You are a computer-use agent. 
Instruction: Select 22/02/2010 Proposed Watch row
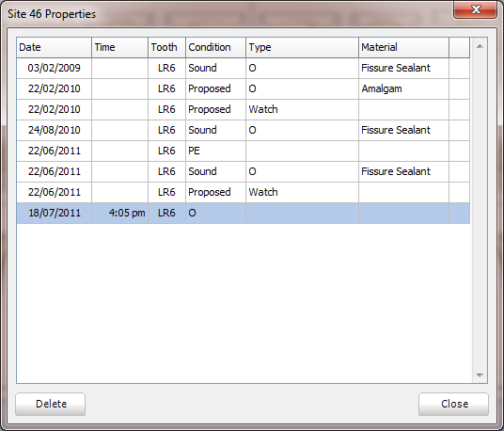coord(243,109)
